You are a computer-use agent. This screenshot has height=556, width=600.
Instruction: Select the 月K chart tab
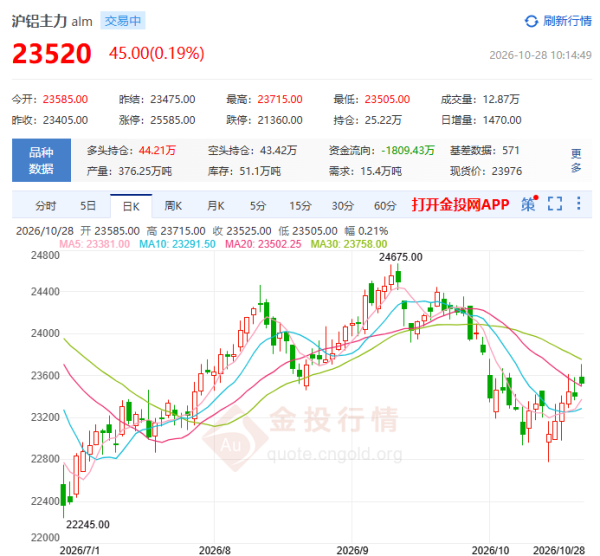(215, 206)
